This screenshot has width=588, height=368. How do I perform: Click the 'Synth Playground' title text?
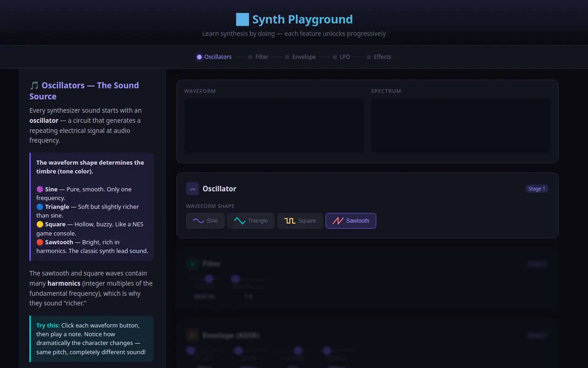(302, 19)
